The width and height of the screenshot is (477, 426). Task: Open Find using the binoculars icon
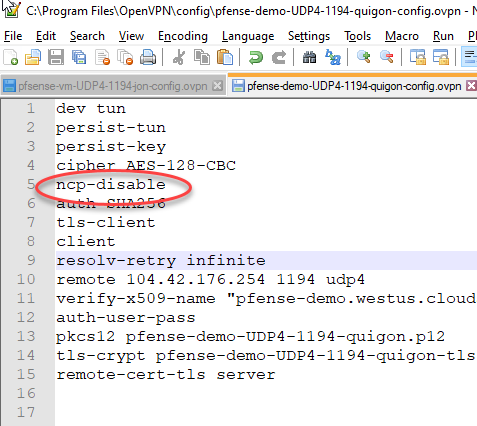(309, 57)
